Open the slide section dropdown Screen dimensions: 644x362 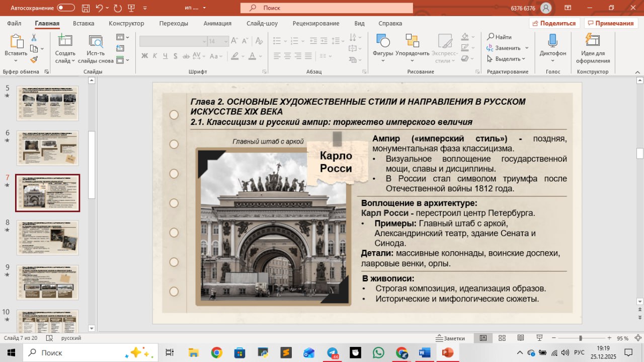(122, 60)
